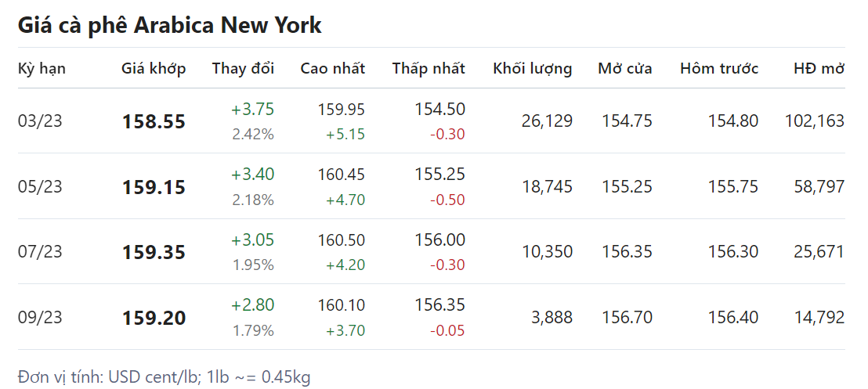
Task: Click the "Thấp nhất" column header
Action: click(x=429, y=68)
